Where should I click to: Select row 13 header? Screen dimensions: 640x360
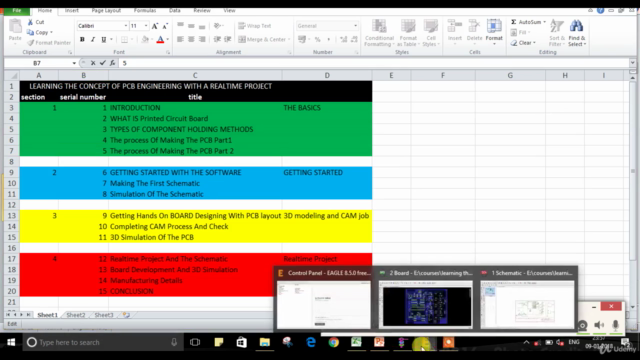[x=11, y=216]
